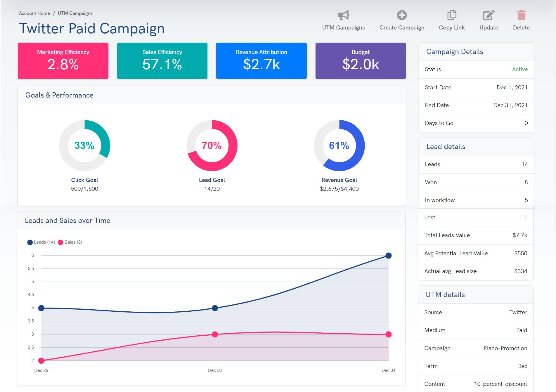Click the Create Campaign plus icon
The height and width of the screenshot is (392, 556).
[402, 15]
